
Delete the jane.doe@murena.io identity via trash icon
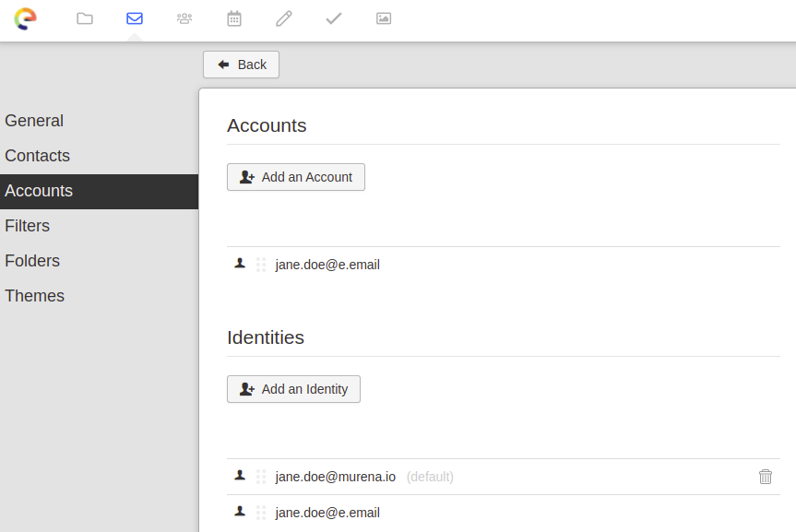coord(765,476)
